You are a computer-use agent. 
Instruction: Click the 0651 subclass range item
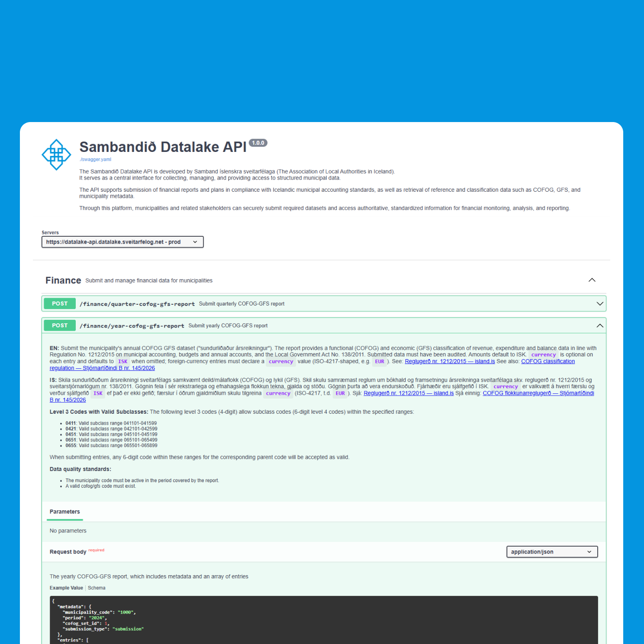click(111, 440)
